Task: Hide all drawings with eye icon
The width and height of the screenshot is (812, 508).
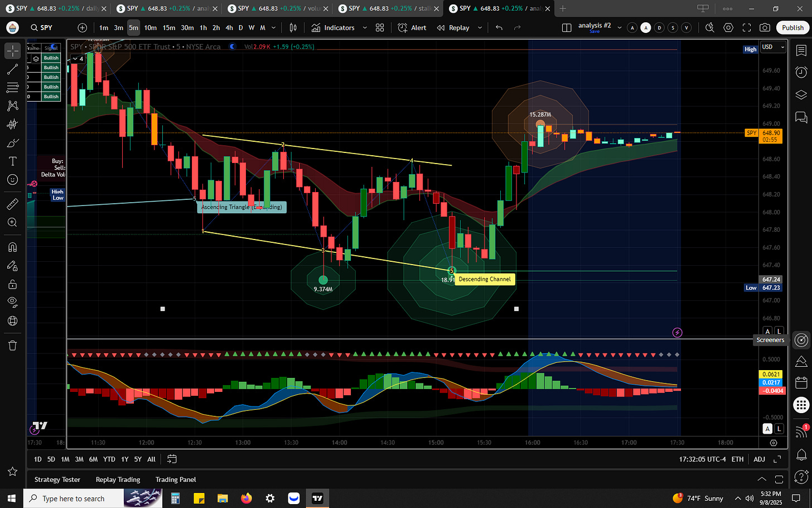Action: pyautogui.click(x=12, y=303)
